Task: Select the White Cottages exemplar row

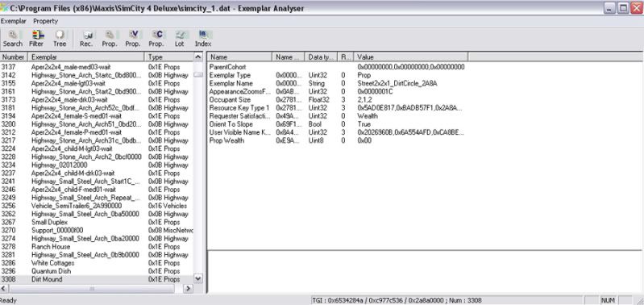Action: tap(97, 263)
